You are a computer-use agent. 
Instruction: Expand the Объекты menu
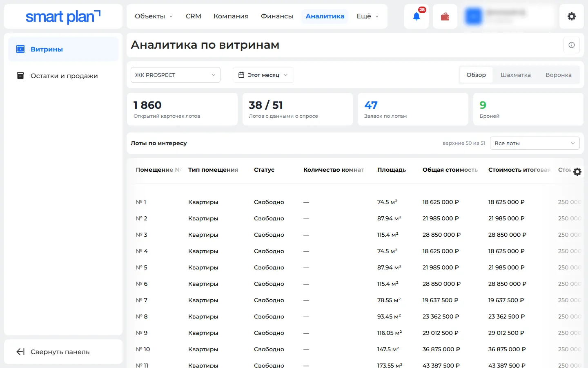[154, 16]
